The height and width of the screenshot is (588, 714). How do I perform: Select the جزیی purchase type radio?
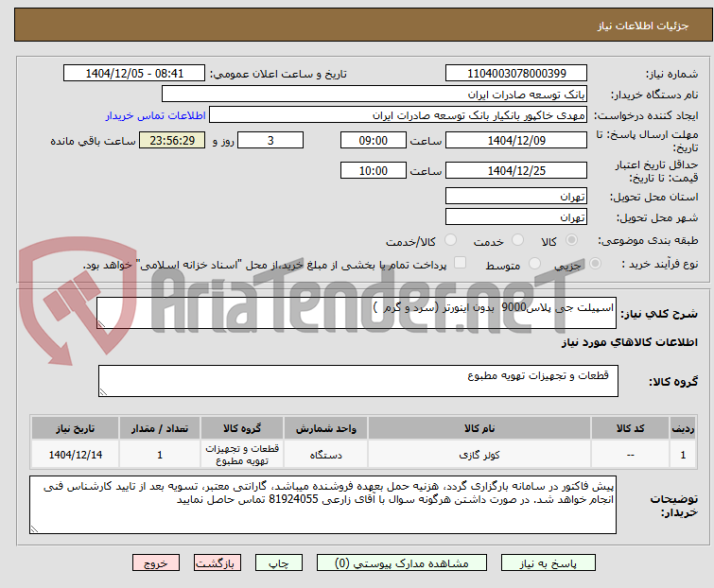tap(595, 264)
